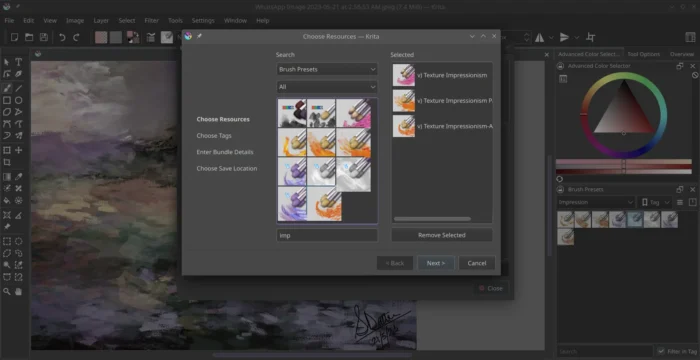Open the Settings menu
Image resolution: width=700 pixels, height=360 pixels.
203,21
